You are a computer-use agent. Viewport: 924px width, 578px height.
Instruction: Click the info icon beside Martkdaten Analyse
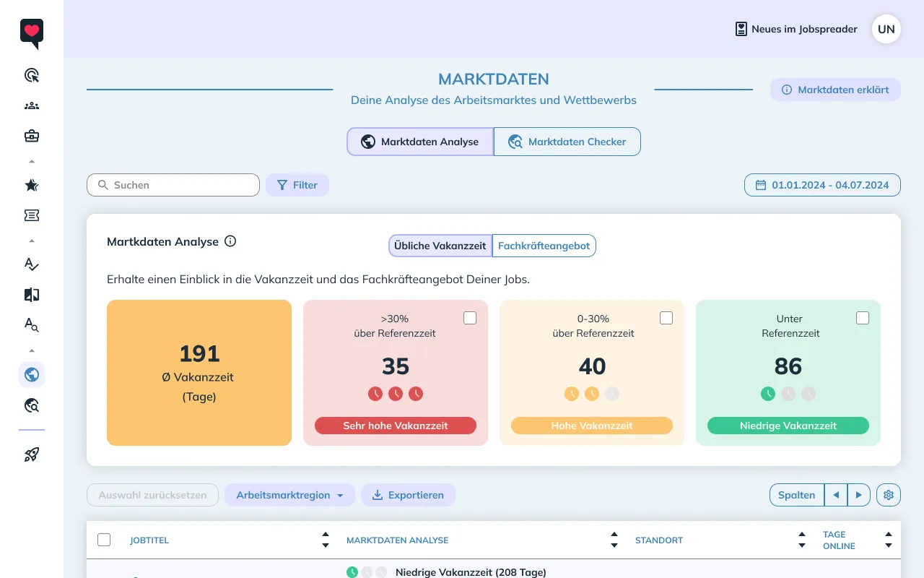point(230,241)
